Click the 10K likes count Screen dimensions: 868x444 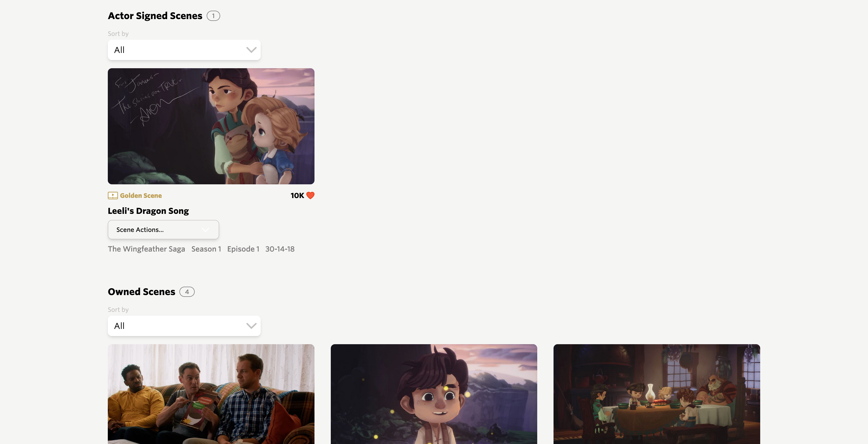(297, 195)
